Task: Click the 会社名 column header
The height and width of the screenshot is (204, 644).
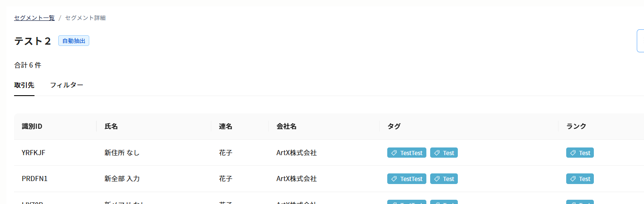Action: coord(286,127)
